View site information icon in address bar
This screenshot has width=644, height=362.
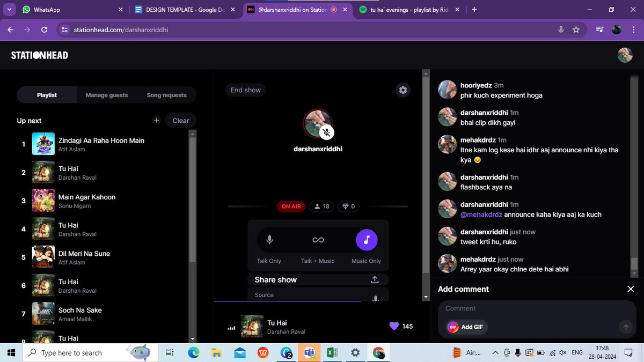(x=64, y=29)
